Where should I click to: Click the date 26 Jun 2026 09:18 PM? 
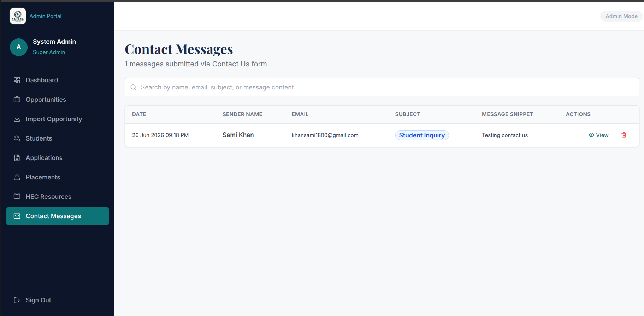[x=160, y=135]
